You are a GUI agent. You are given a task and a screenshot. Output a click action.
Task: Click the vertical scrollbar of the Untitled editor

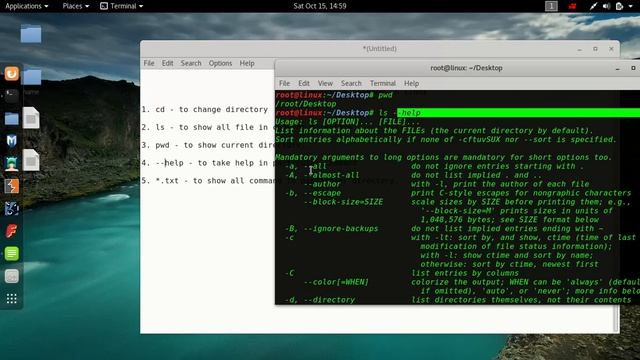617,318
